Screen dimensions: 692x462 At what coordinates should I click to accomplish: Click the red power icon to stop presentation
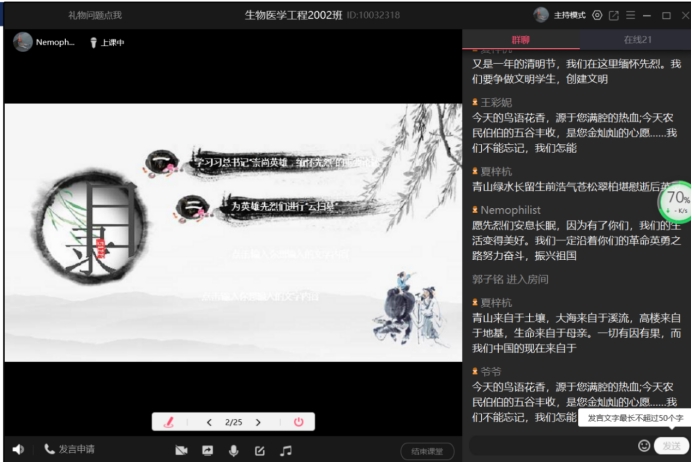[298, 422]
